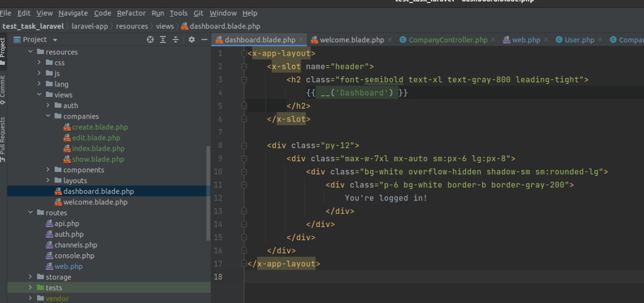The image size is (644, 303).
Task: Close the dashboard.blade.php editor tab
Action: (x=301, y=40)
